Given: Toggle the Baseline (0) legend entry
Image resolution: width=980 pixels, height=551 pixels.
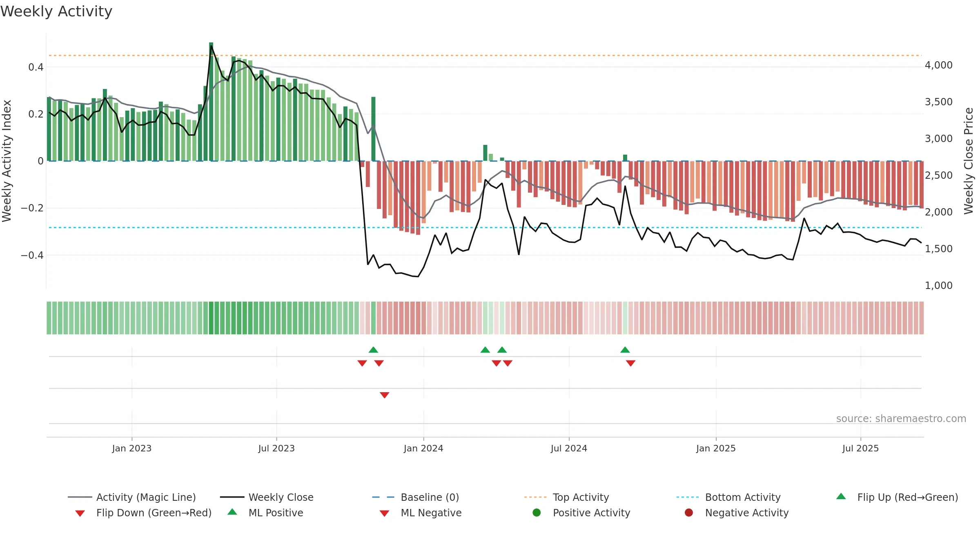Looking at the screenshot, I should [x=416, y=497].
